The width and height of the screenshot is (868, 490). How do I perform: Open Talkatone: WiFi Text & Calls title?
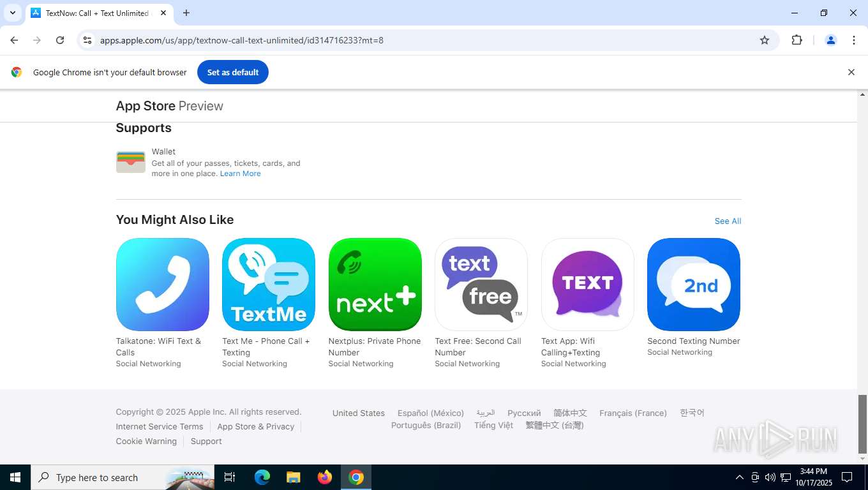[158, 346]
